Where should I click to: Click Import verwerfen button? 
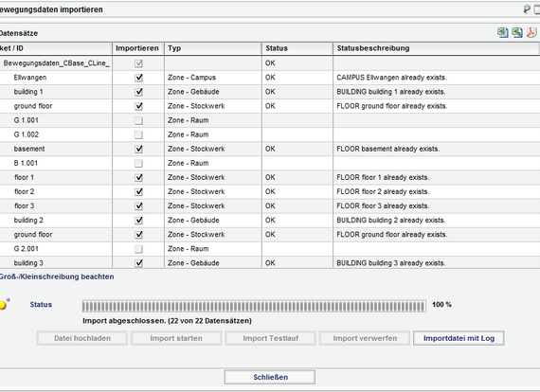click(x=365, y=338)
